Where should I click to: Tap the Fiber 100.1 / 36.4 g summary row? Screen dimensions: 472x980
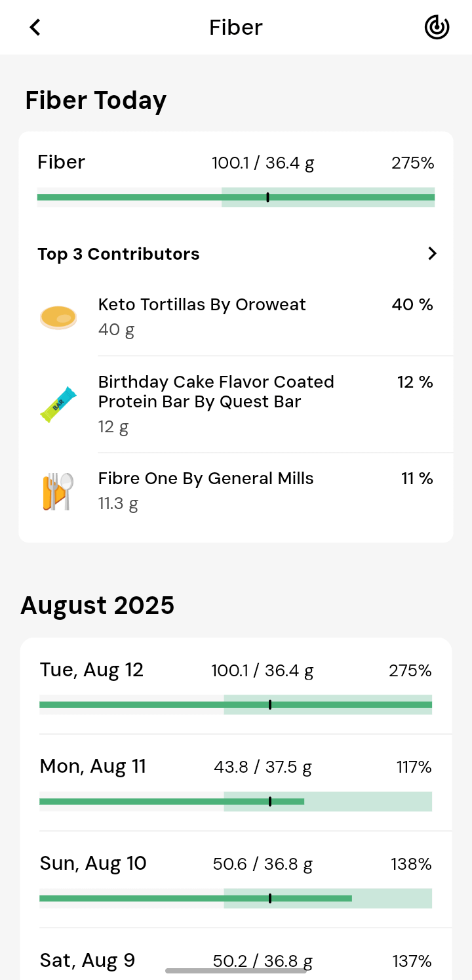(236, 163)
